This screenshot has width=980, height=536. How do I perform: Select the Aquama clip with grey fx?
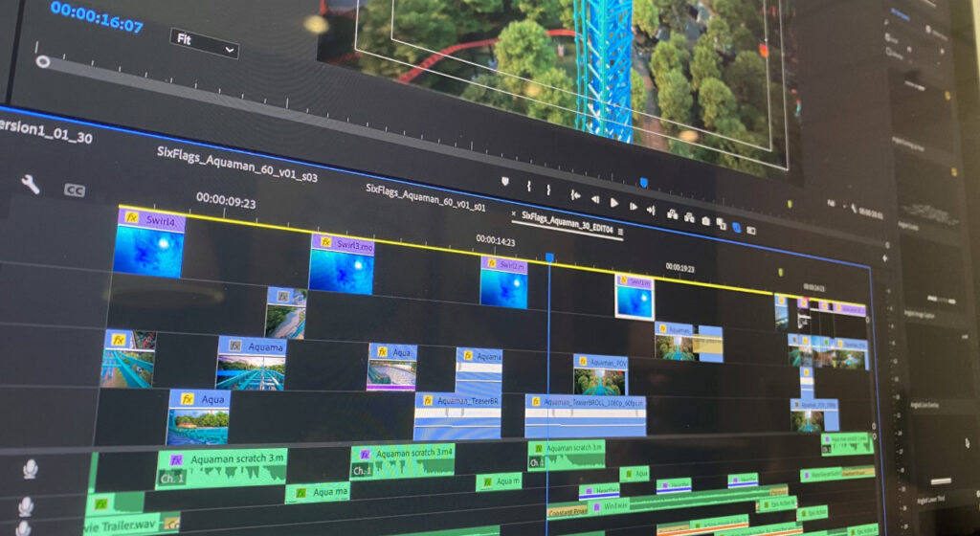tap(251, 363)
